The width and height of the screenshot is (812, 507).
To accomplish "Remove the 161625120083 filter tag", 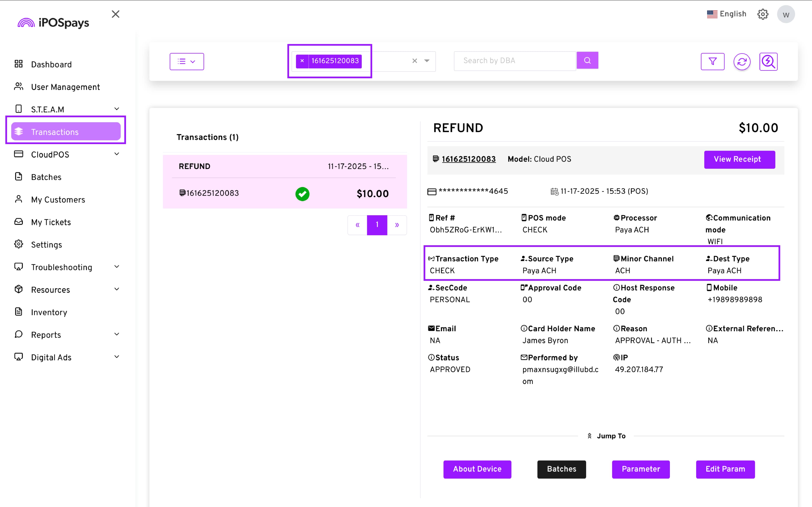I will 302,61.
